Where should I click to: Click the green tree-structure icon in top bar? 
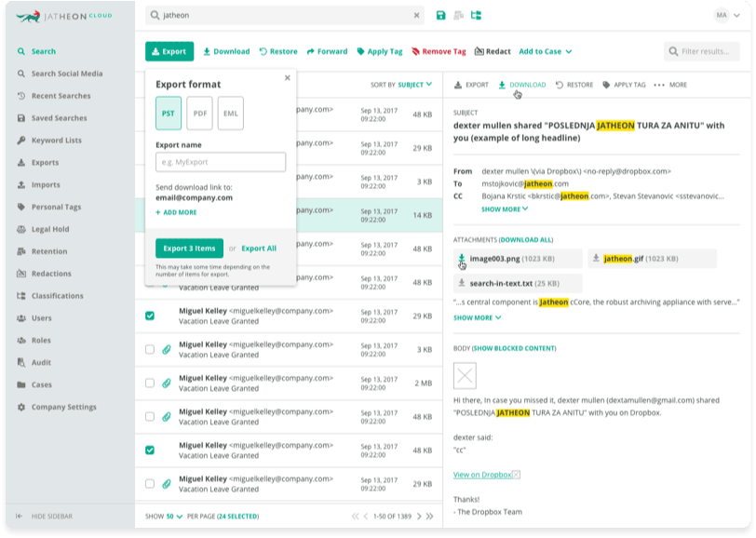pyautogui.click(x=476, y=16)
